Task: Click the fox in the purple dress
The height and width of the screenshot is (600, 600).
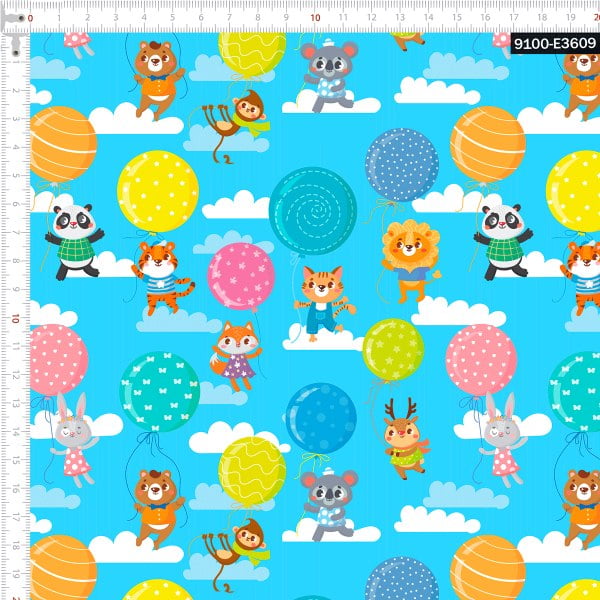Action: point(236,355)
